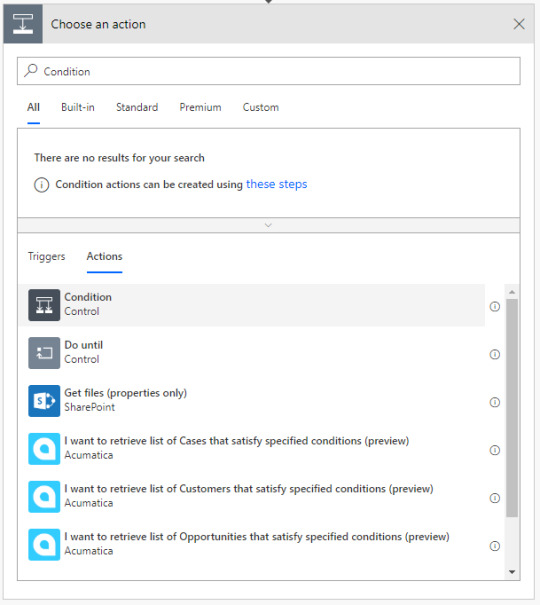Switch to the All tab
540x605 pixels.
coord(34,107)
